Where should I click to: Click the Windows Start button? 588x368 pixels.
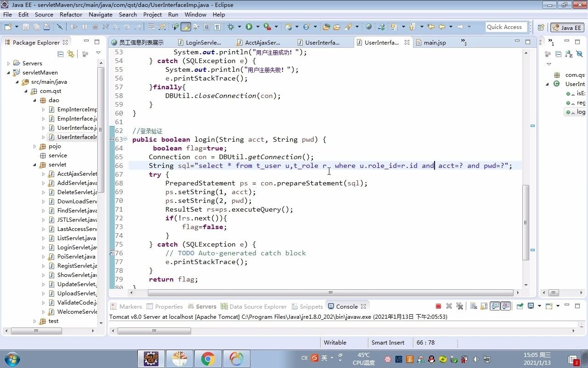pos(12,359)
